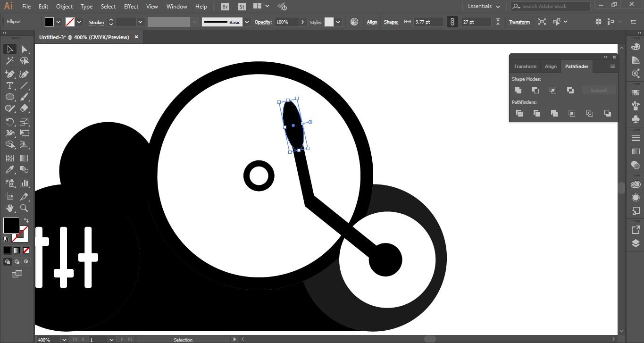This screenshot has height=343, width=644.
Task: Open the Symbols panel icon in dock
Action: point(636,119)
